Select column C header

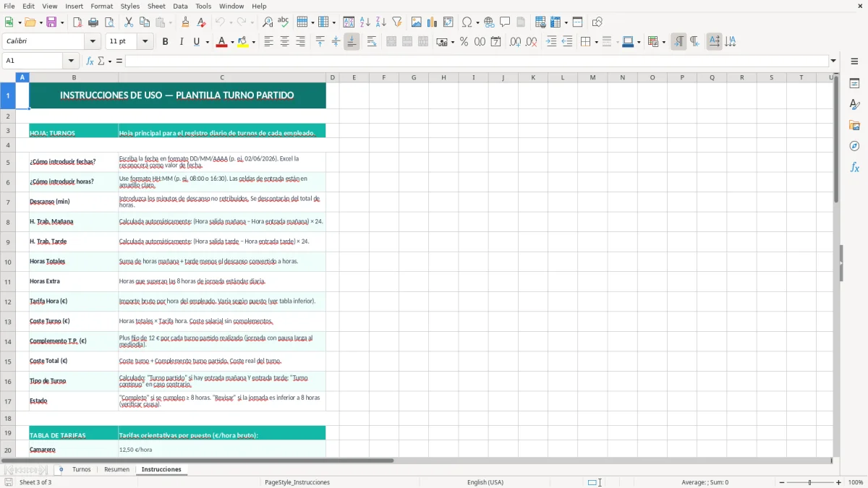(222, 77)
